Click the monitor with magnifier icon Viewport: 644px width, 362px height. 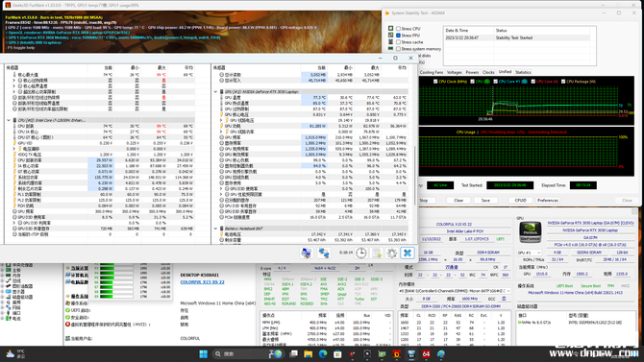point(306,253)
